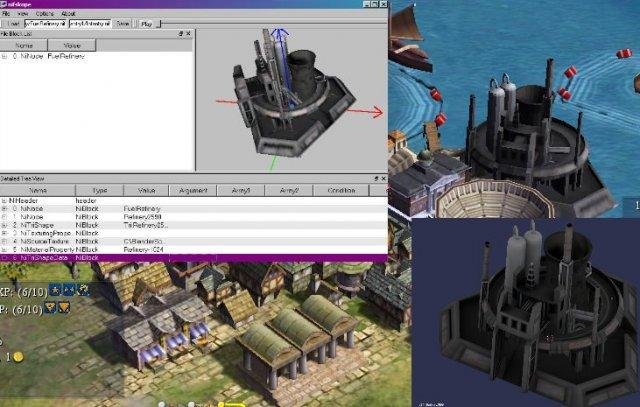Image resolution: width=640 pixels, height=407 pixels.
Task: Click the Value column header in Block List
Action: tap(72, 45)
